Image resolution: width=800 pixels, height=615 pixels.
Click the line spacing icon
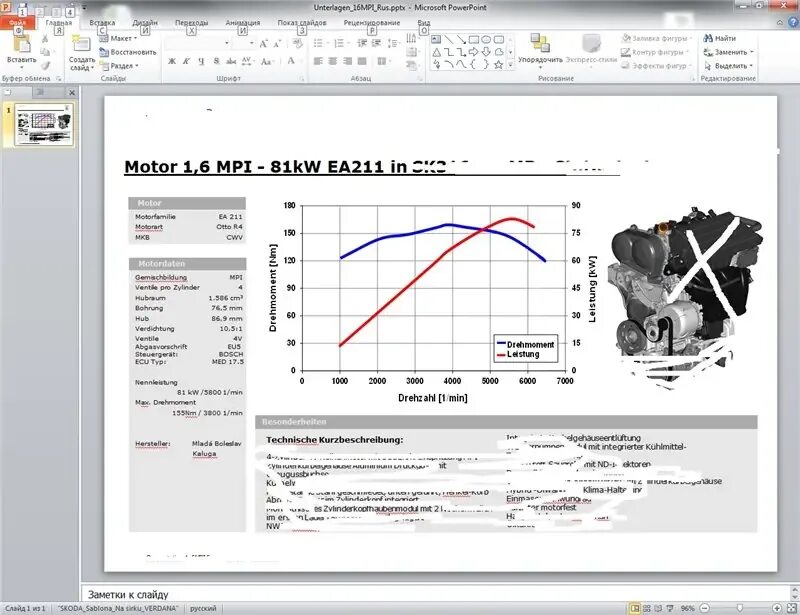click(x=393, y=43)
